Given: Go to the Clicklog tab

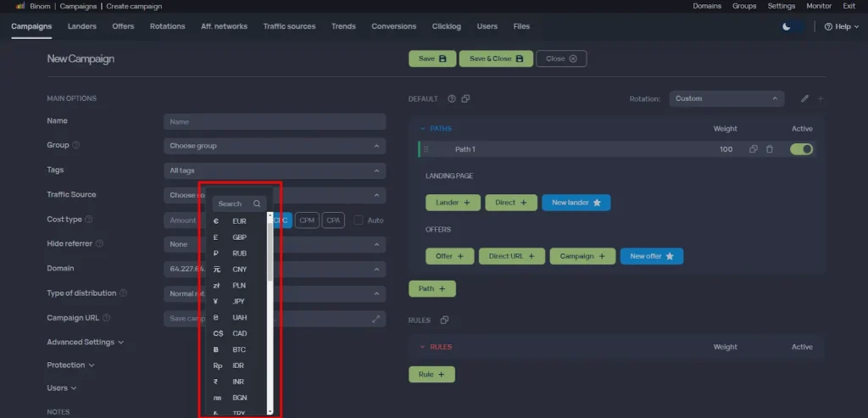Looking at the screenshot, I should [x=446, y=26].
